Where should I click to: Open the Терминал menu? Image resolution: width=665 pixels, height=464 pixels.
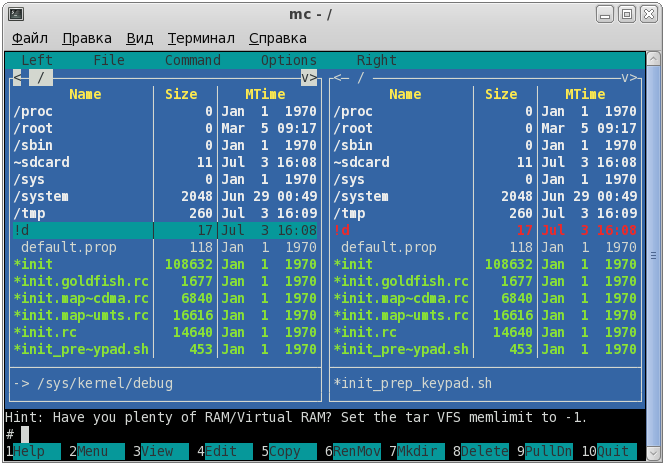pyautogui.click(x=201, y=39)
